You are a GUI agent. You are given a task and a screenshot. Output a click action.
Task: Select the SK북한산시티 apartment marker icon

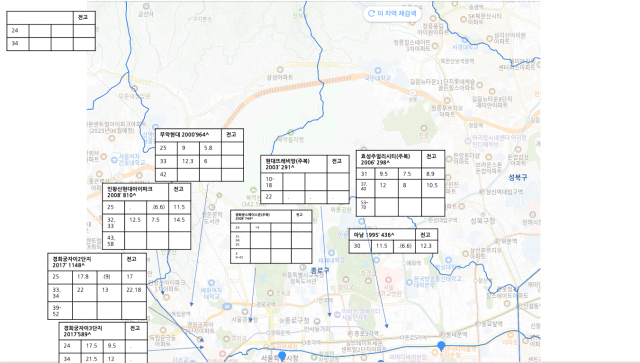[463, 19]
